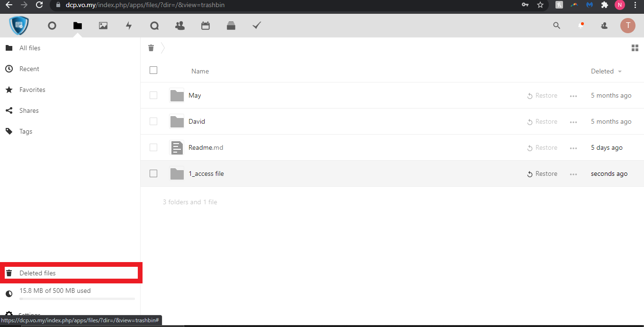Open the Photos app icon
The width and height of the screenshot is (644, 327).
(x=103, y=26)
